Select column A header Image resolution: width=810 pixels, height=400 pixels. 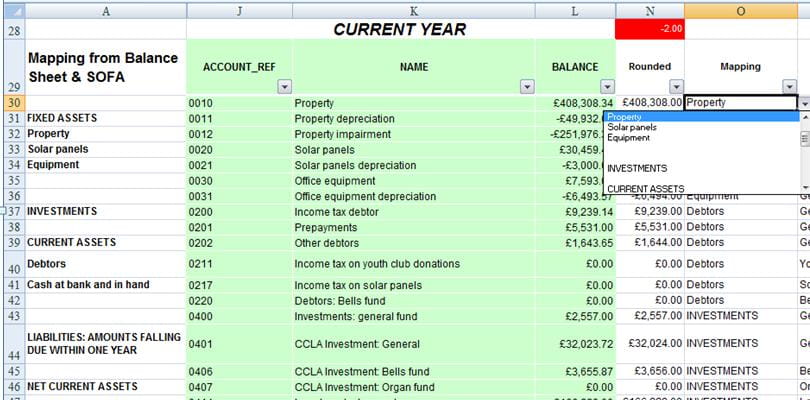point(105,9)
